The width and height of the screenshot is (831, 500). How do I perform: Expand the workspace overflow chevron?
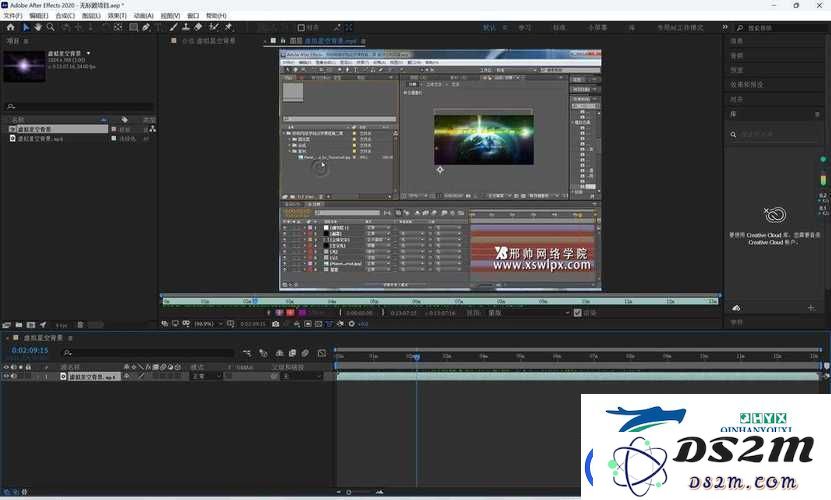coord(724,27)
